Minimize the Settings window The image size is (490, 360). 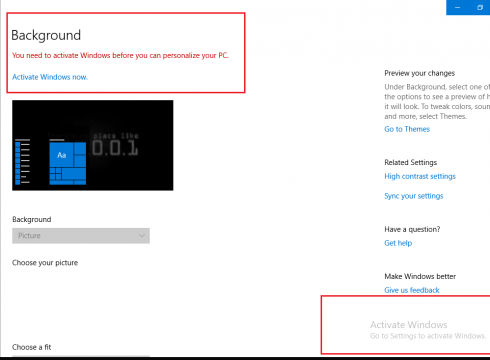click(457, 7)
